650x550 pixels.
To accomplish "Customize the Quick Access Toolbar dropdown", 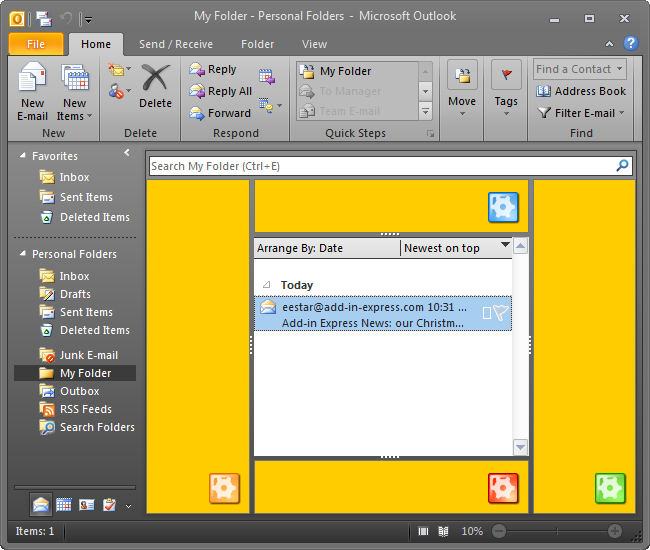I will (88, 19).
